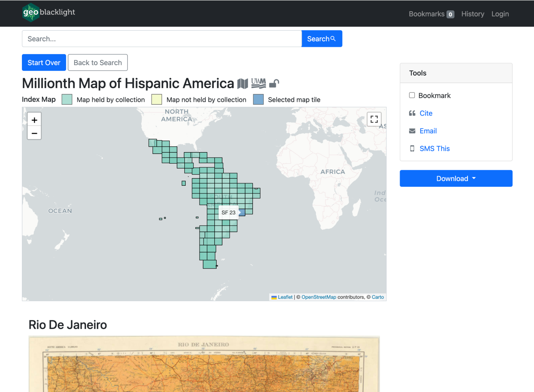Open History in the top navigation
534x392 pixels.
[472, 14]
